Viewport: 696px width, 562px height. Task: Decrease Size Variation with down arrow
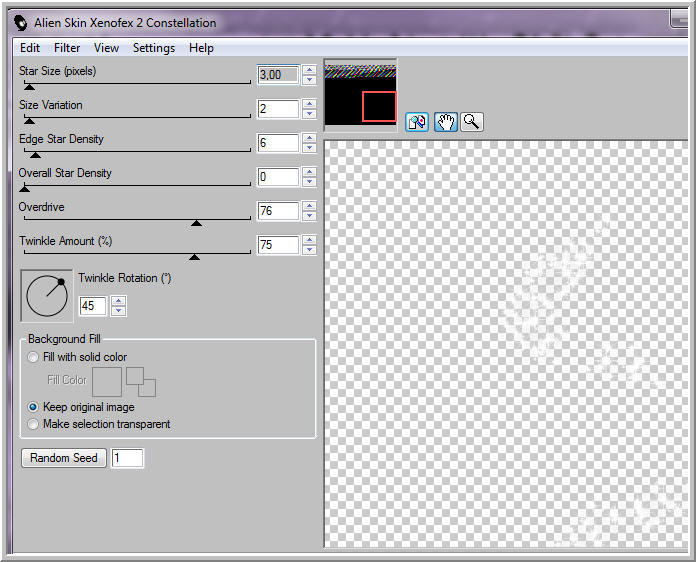pyautogui.click(x=309, y=114)
